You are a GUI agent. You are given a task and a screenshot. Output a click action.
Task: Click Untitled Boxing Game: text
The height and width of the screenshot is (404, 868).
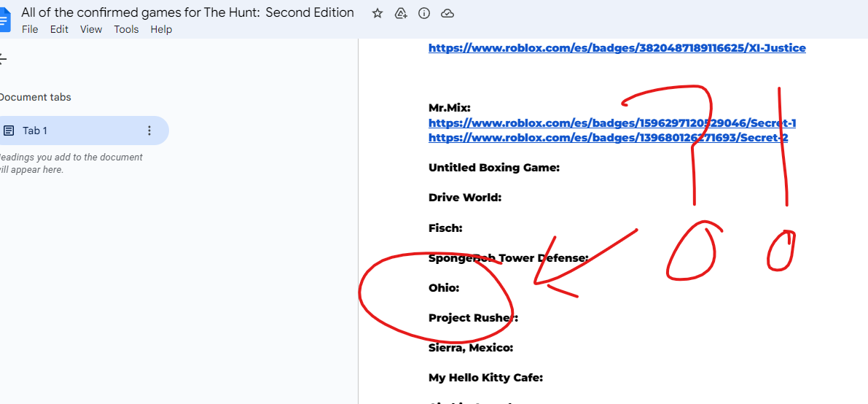494,168
